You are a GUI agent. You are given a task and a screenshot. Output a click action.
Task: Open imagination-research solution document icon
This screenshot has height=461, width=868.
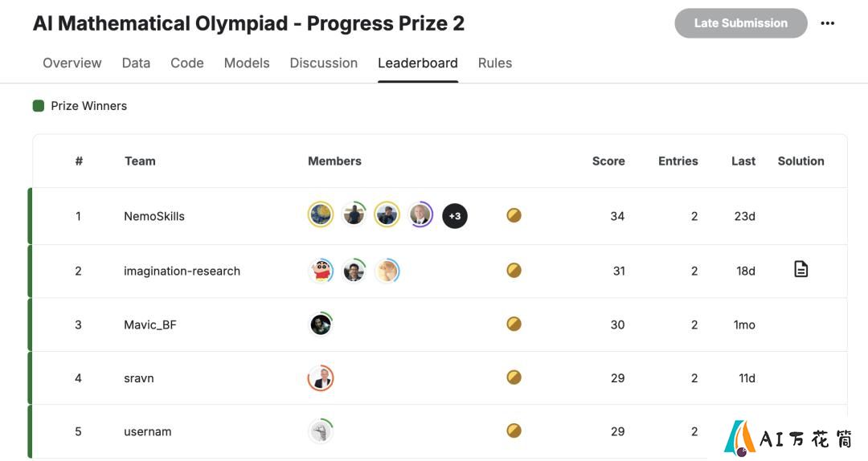pos(800,270)
